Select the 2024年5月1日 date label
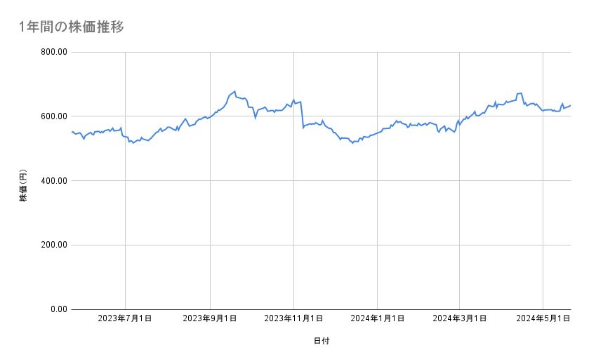This screenshot has width=589, height=364. pyautogui.click(x=543, y=319)
